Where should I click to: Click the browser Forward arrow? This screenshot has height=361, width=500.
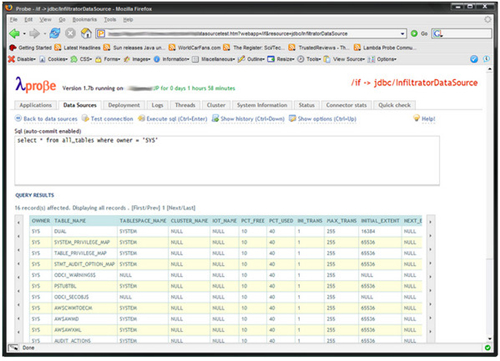34,33
